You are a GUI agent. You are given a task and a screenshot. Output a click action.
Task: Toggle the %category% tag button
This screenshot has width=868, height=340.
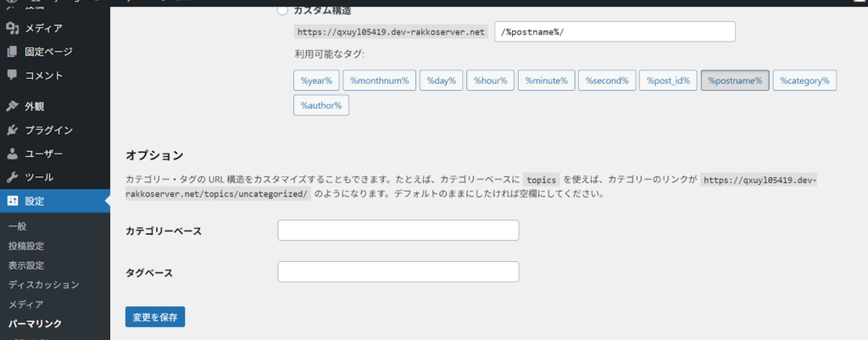pyautogui.click(x=805, y=81)
